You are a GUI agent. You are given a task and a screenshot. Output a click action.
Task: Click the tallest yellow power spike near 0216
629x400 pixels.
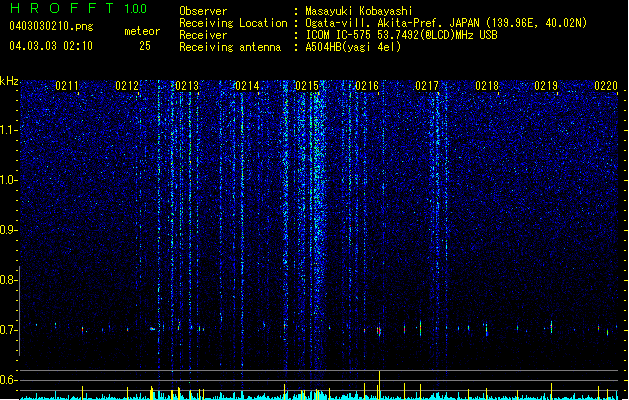379,384
